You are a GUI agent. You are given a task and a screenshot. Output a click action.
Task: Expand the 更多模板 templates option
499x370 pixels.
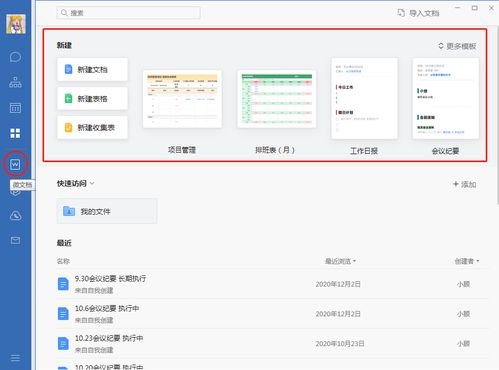tap(457, 46)
